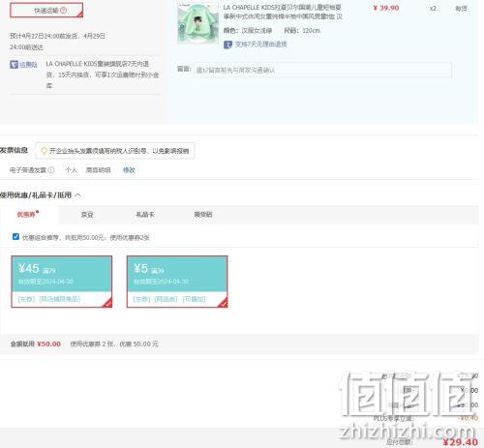Click the checkmark corner on ¥5 coupon
This screenshot has height=448, width=484.
coord(224,304)
